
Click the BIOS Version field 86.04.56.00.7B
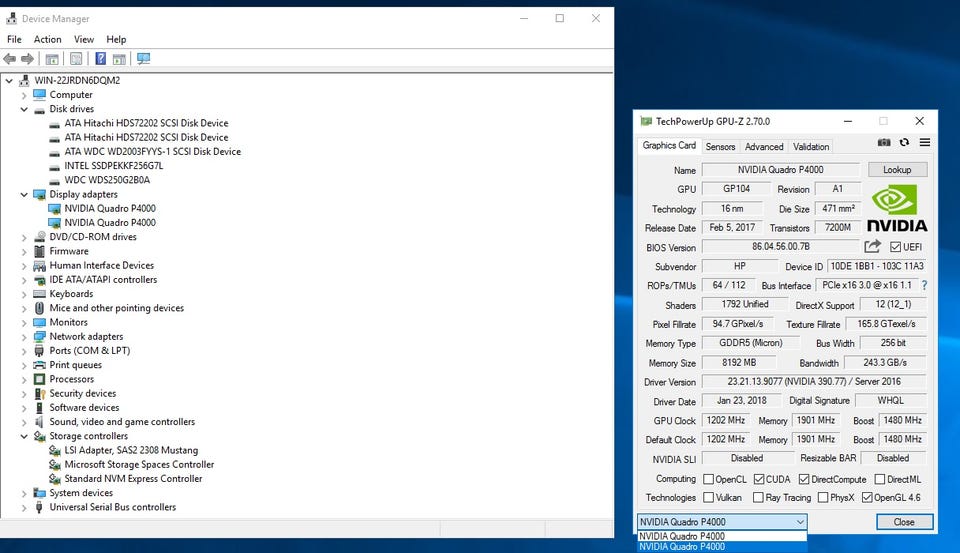click(x=781, y=247)
